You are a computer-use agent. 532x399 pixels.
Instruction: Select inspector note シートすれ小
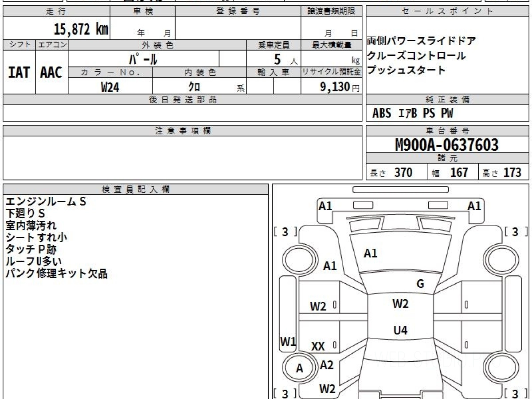pos(36,238)
